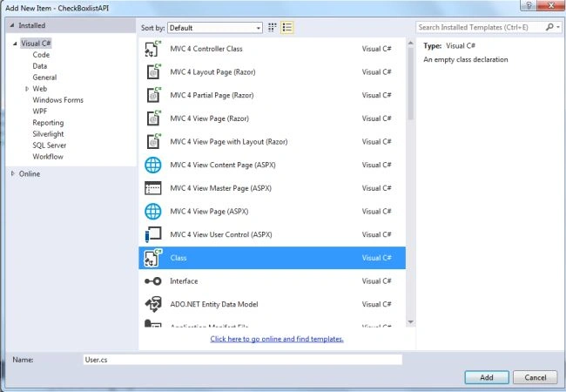This screenshot has width=566, height=392.
Task: Click the Interface template icon
Action: [x=153, y=281]
